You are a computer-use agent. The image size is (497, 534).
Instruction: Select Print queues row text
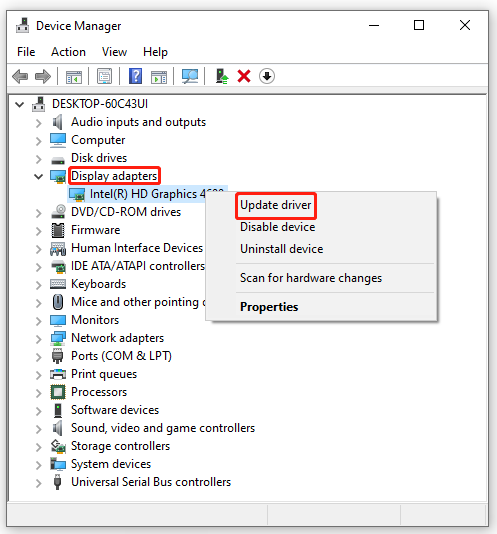pyautogui.click(x=104, y=374)
